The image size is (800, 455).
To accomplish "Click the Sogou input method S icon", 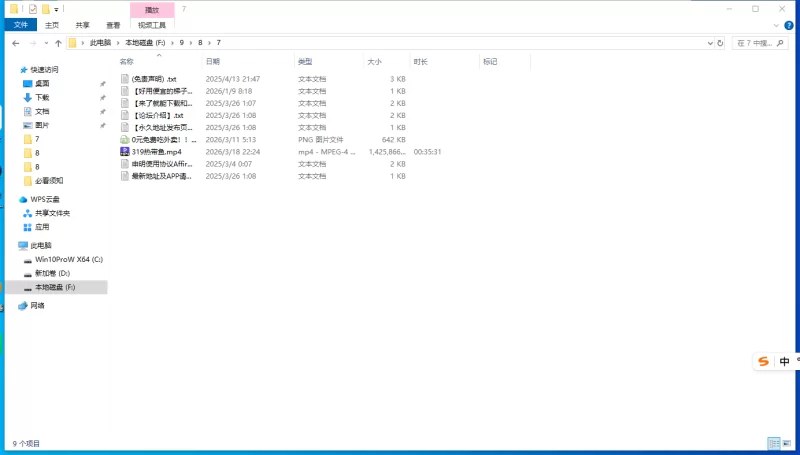I will (x=764, y=361).
